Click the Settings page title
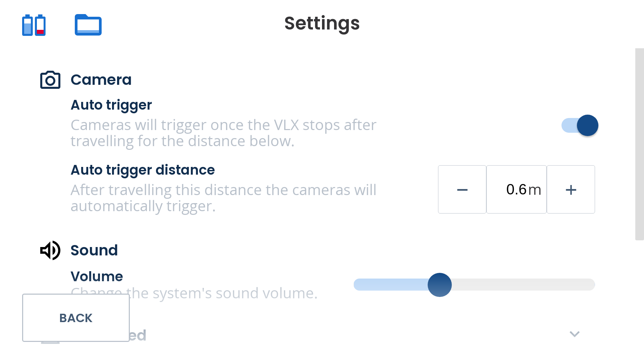This screenshot has width=644, height=362. tap(322, 23)
